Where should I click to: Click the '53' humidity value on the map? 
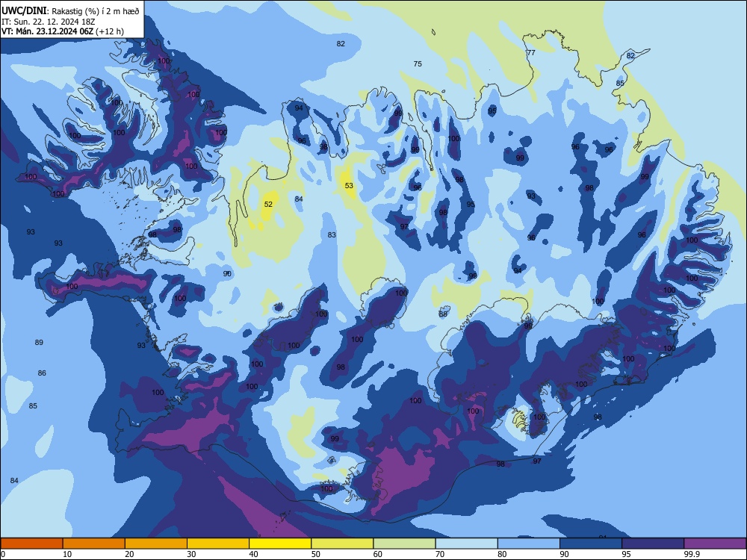[x=349, y=186]
